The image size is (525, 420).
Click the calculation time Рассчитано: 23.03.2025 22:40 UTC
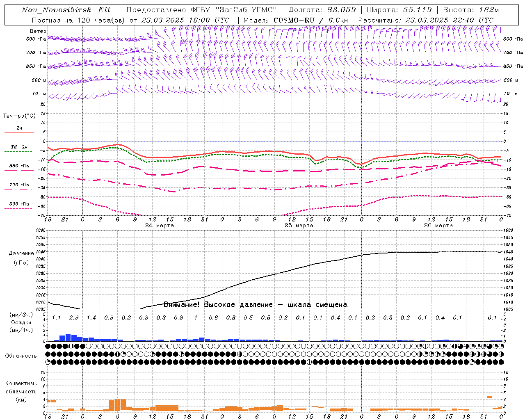(x=426, y=20)
